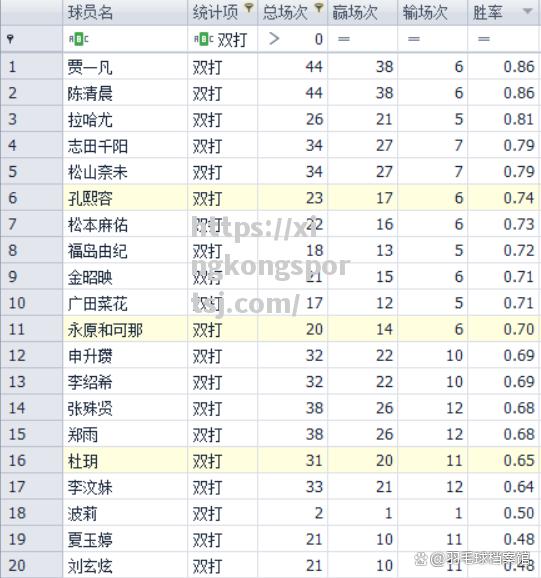Click 双打 cell in 贾一凡 row

pos(207,67)
